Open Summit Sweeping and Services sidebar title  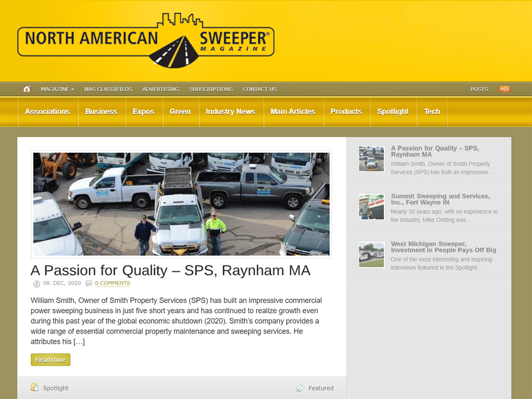click(441, 199)
